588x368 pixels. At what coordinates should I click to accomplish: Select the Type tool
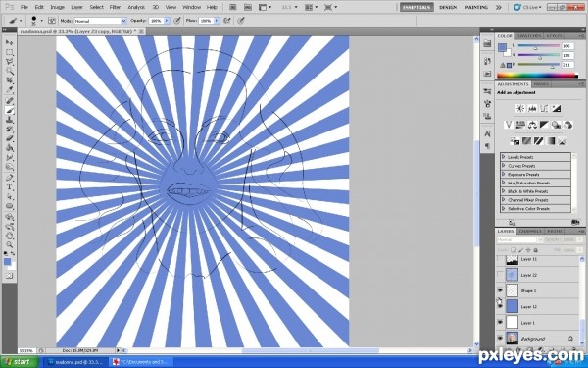click(10, 187)
